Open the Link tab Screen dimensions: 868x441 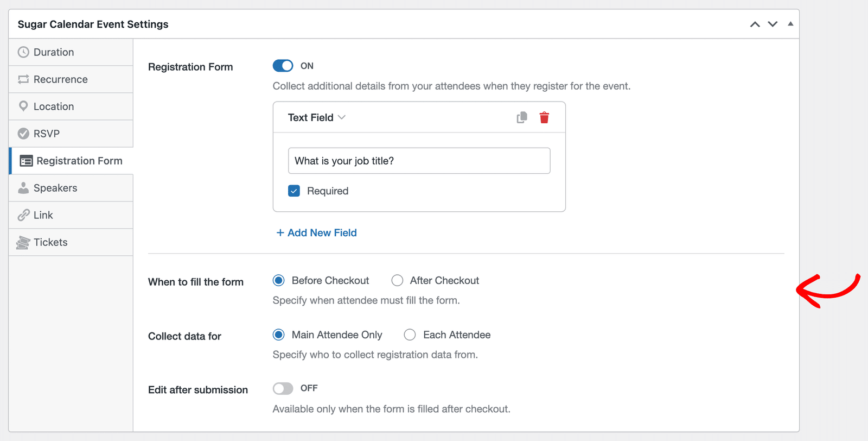pyautogui.click(x=71, y=215)
